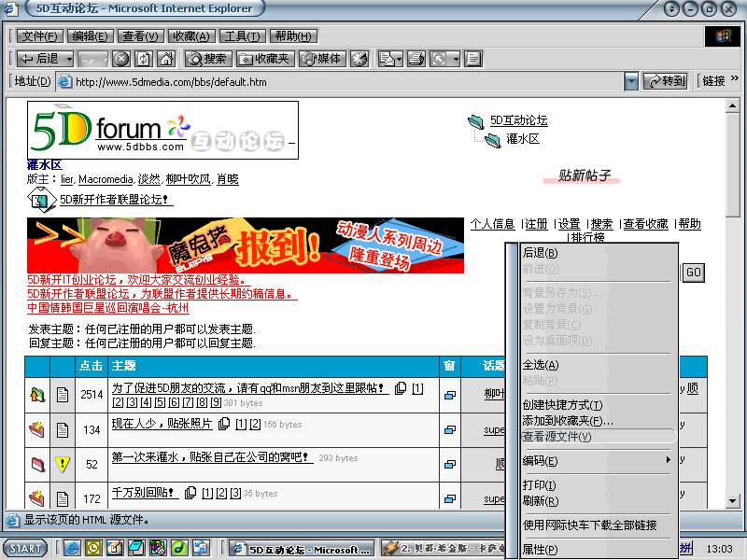Open the 收藏夹 favorites toolbar button
Screen dimensions: 747x560
pos(264,59)
